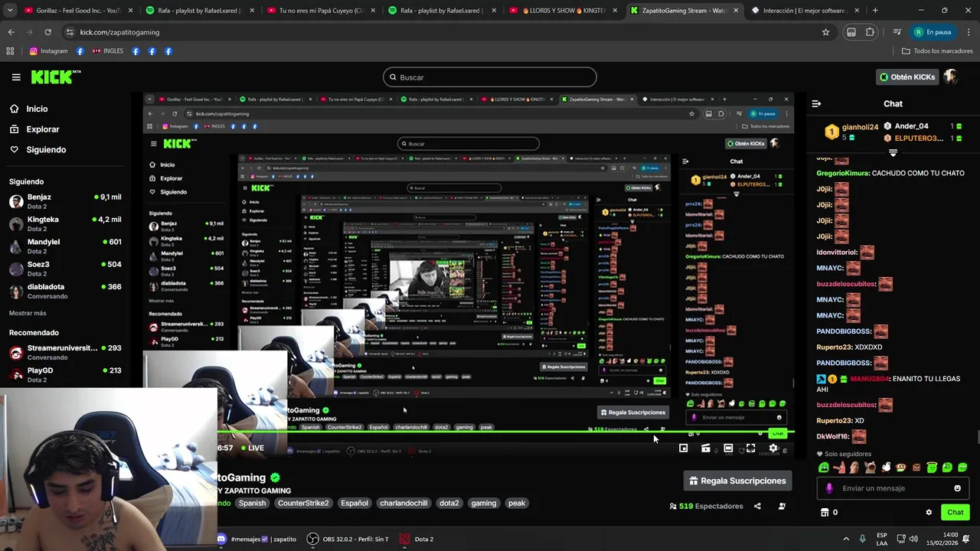Click the Regala Suscripciones button

point(737,481)
